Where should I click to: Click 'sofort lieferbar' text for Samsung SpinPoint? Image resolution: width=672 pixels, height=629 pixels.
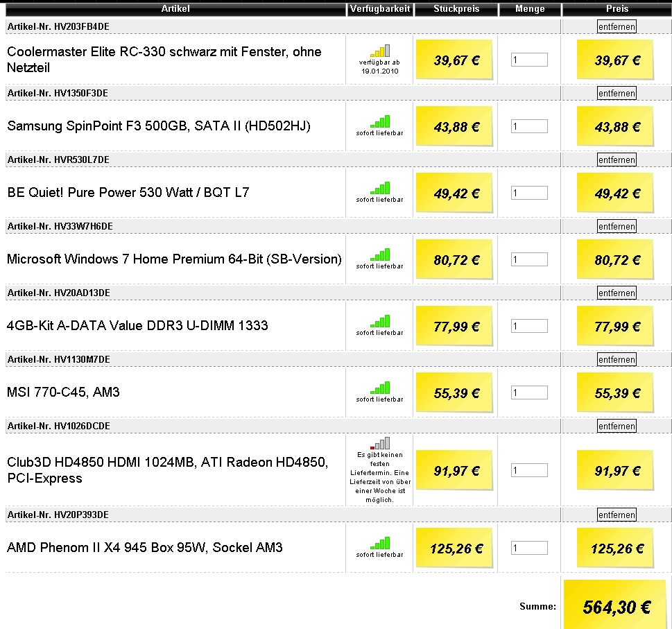(380, 133)
